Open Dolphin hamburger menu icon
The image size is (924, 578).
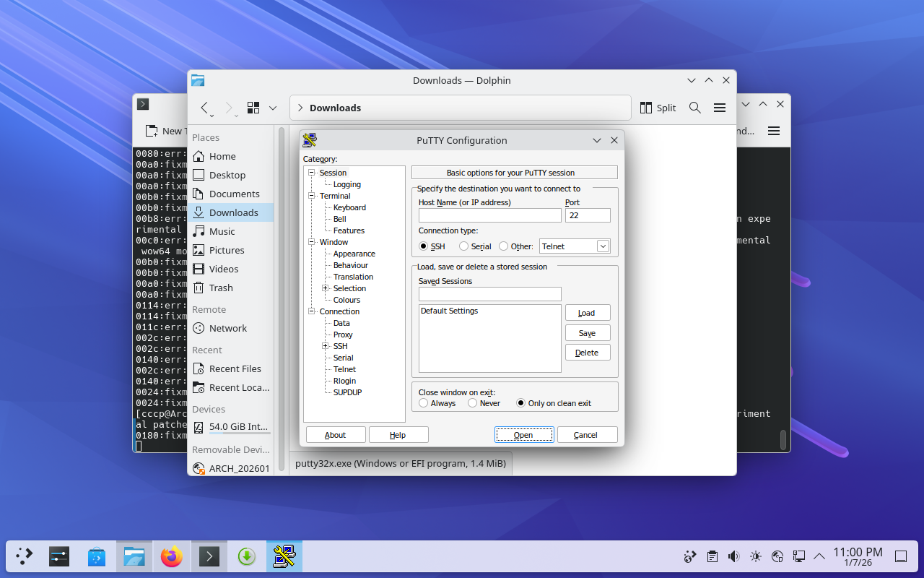(x=719, y=108)
